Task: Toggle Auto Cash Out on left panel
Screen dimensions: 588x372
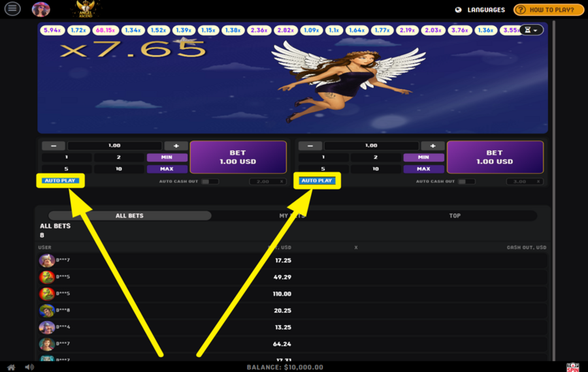Action: (x=209, y=181)
